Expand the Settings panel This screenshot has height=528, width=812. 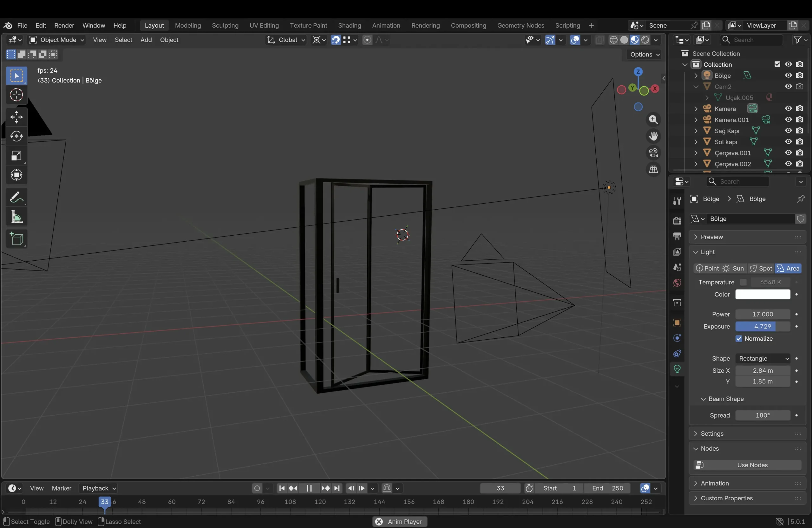point(712,433)
